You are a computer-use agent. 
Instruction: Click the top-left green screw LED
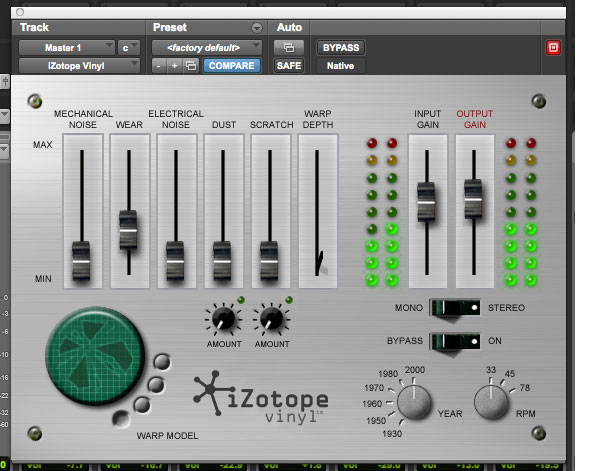(35, 101)
